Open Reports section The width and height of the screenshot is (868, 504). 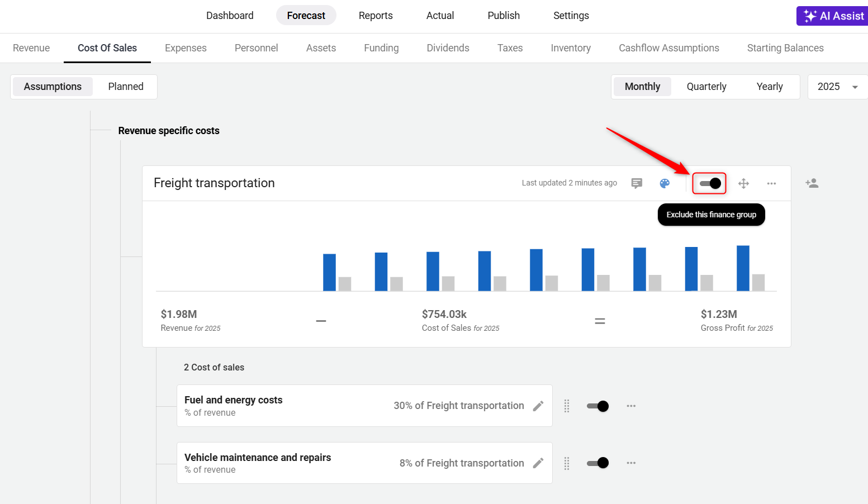(376, 16)
